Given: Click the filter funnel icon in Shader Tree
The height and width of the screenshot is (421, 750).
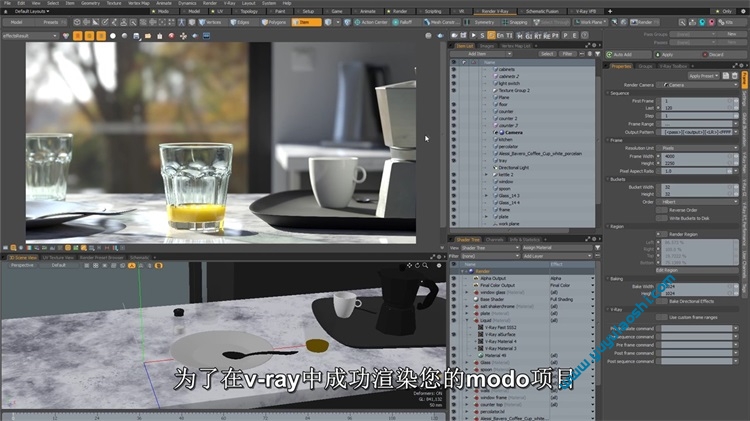Looking at the screenshot, I should pyautogui.click(x=597, y=248).
